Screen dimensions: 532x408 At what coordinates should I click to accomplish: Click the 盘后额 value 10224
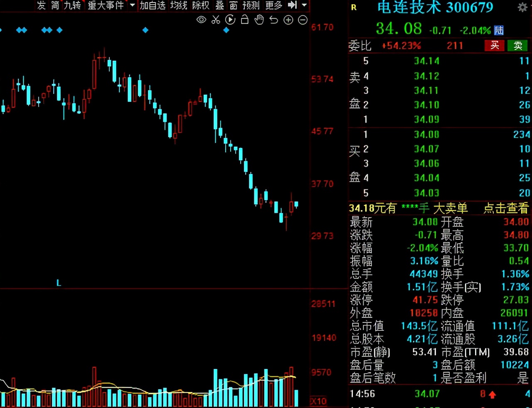515,365
